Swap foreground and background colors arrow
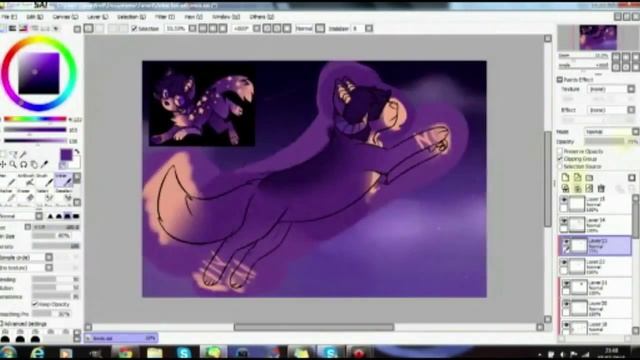 tap(77, 152)
